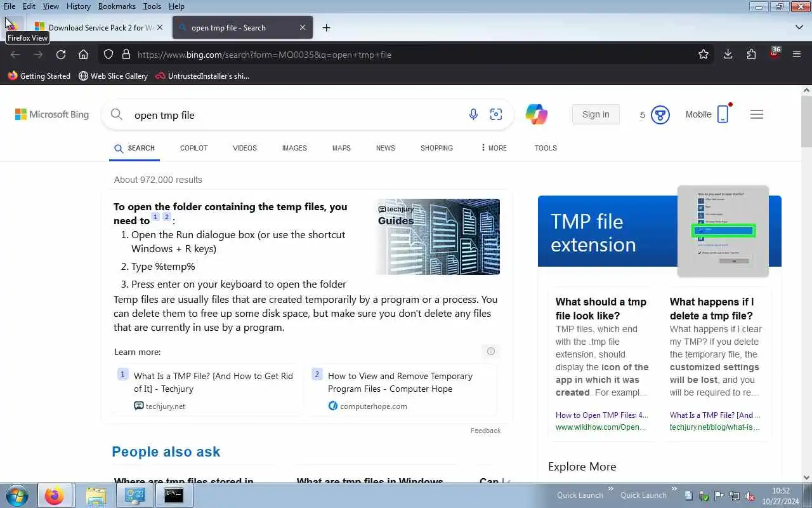The height and width of the screenshot is (508, 812).
Task: Start voice search with microphone
Action: coord(473,114)
